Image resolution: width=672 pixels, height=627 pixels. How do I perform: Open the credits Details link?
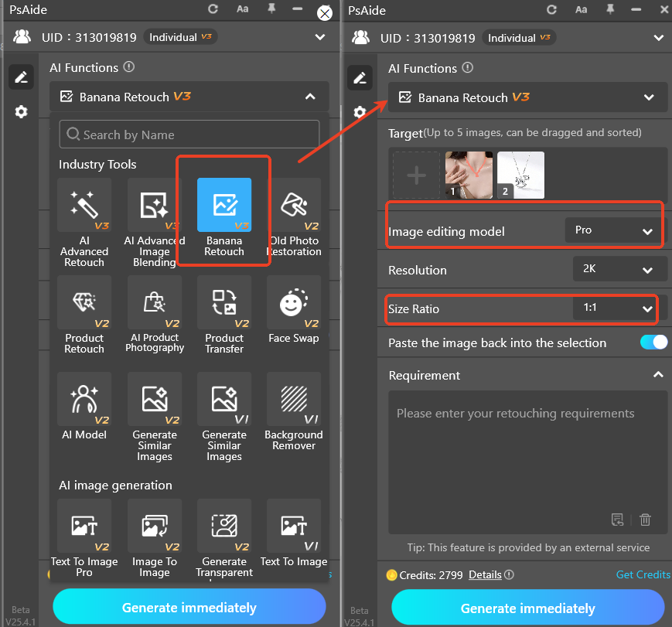485,574
